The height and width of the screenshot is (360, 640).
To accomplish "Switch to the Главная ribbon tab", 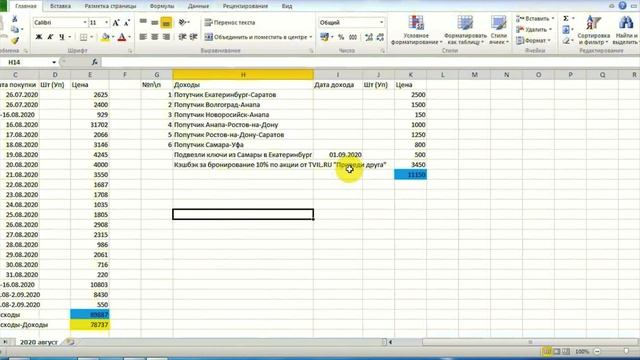I will [x=26, y=6].
